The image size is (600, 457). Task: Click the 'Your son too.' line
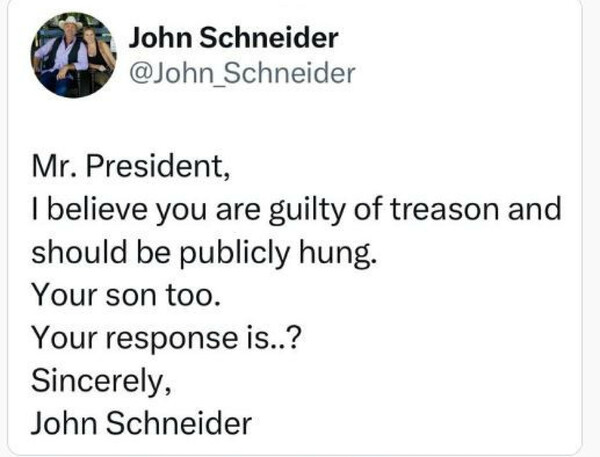(126, 295)
